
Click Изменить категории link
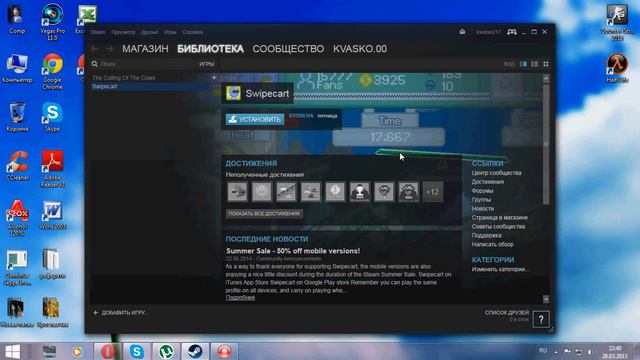(x=500, y=269)
